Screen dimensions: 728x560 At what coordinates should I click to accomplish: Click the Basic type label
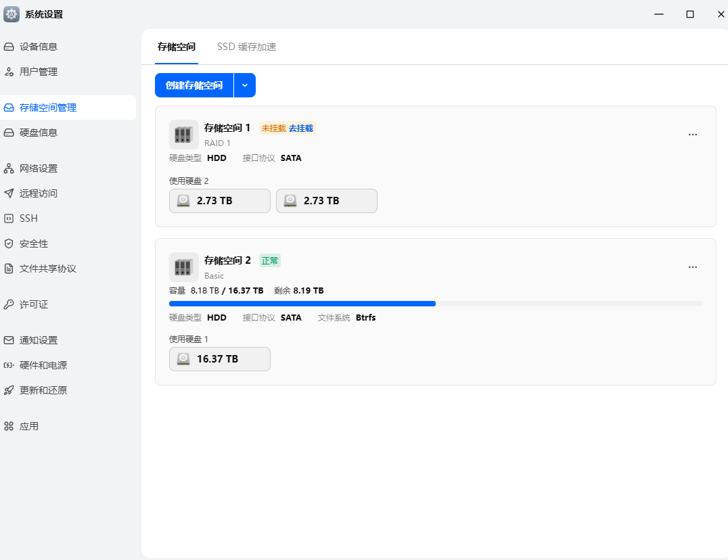(x=214, y=275)
